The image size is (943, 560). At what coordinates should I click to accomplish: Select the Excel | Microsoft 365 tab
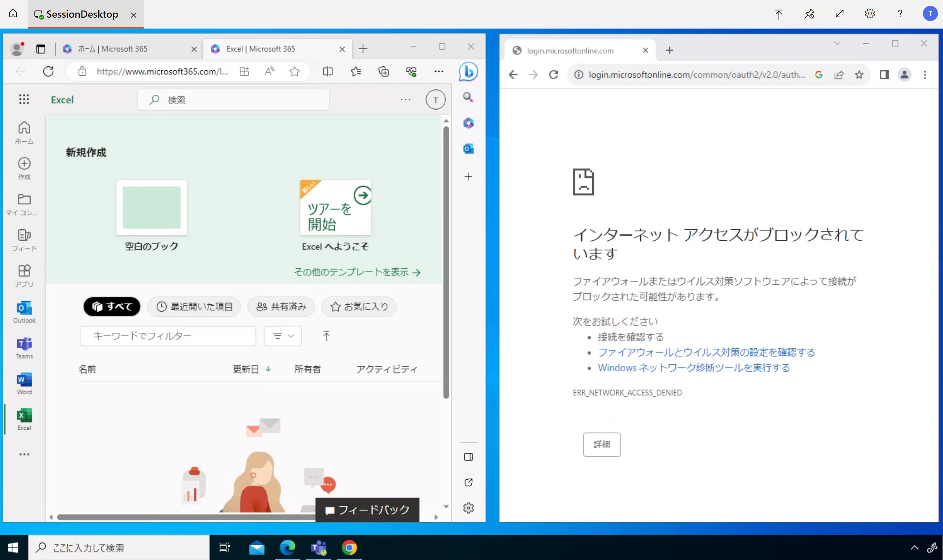(278, 49)
